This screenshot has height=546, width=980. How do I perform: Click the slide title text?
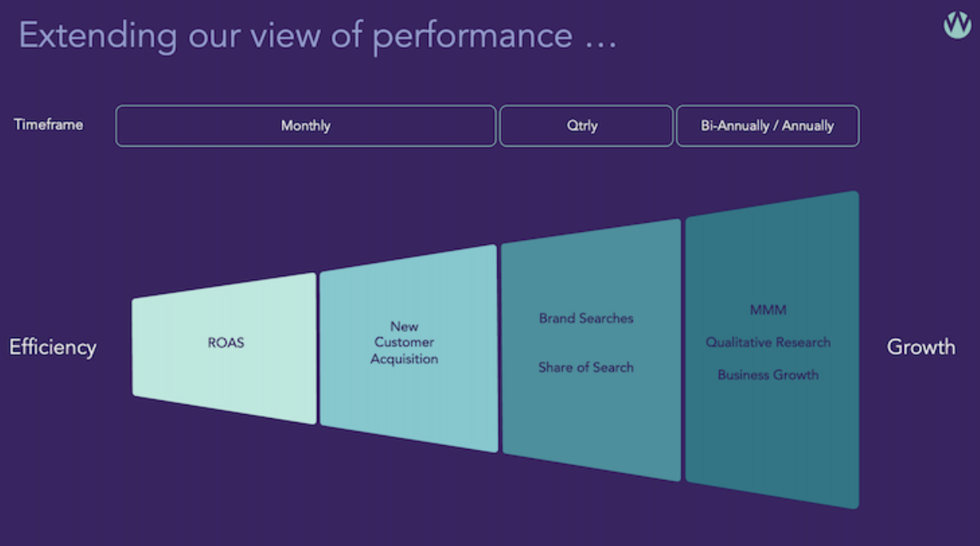coord(317,37)
